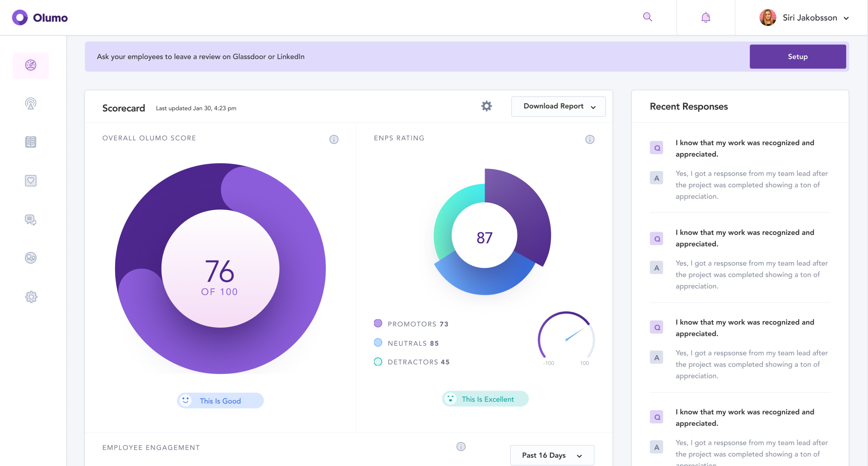Click the search magnifier icon
The image size is (868, 466).
647,17
